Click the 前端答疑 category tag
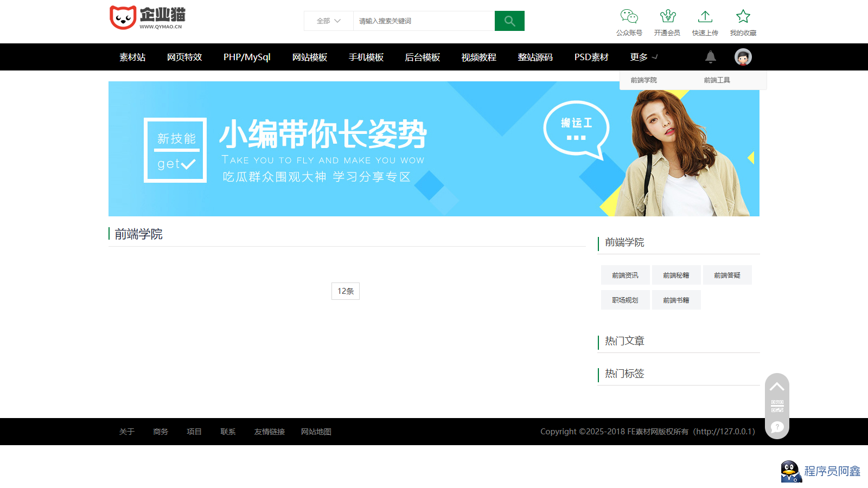 point(727,275)
